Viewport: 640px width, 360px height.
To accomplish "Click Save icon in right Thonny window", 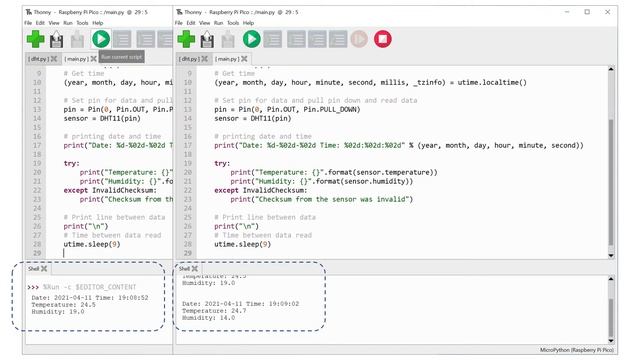I will (x=207, y=40).
